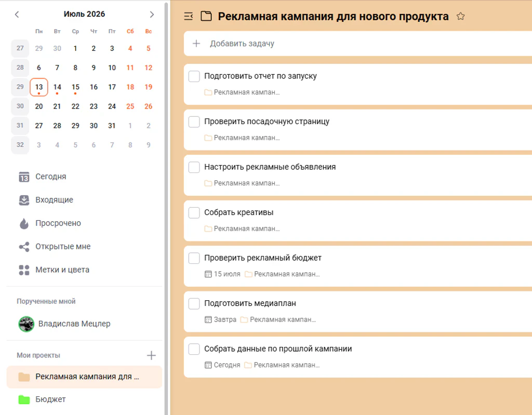This screenshot has width=532, height=415.
Task: Mark Подготовить медиаплан complete
Action: point(194,304)
